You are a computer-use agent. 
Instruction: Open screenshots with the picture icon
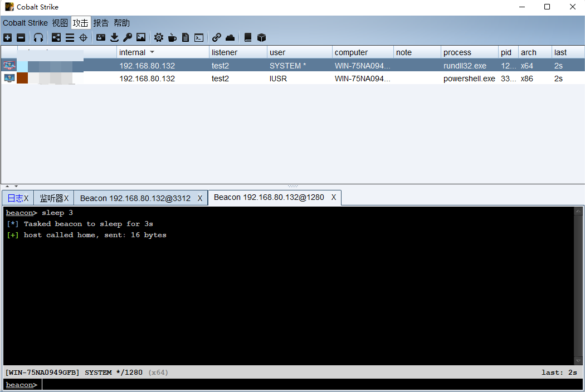(141, 38)
